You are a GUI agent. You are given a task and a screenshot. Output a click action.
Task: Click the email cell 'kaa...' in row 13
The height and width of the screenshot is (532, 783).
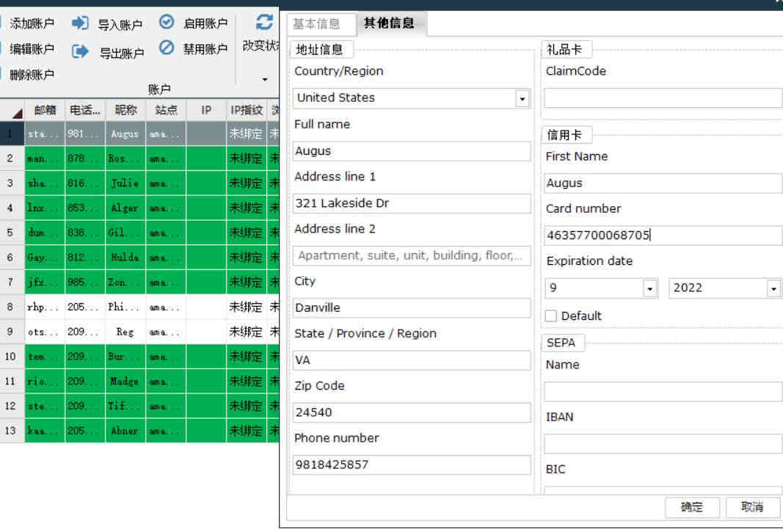[x=45, y=431]
